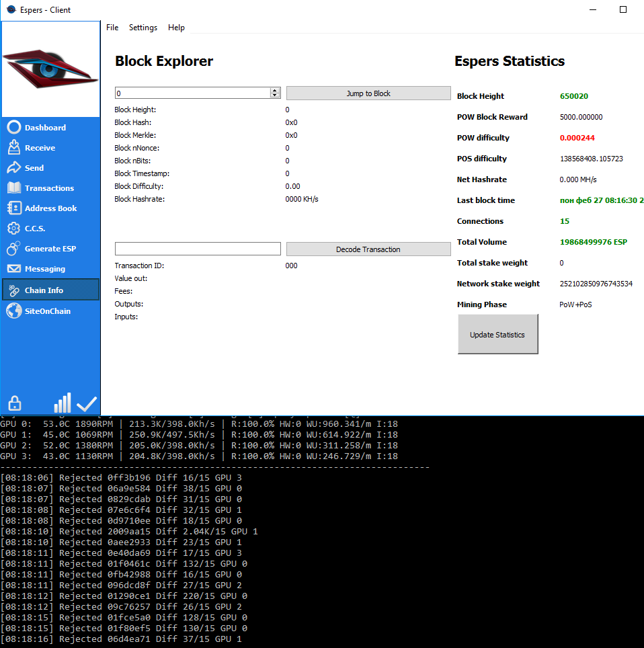This screenshot has height=648, width=644.
Task: Click the GPU 2 status line in miner
Action: [x=199, y=445]
